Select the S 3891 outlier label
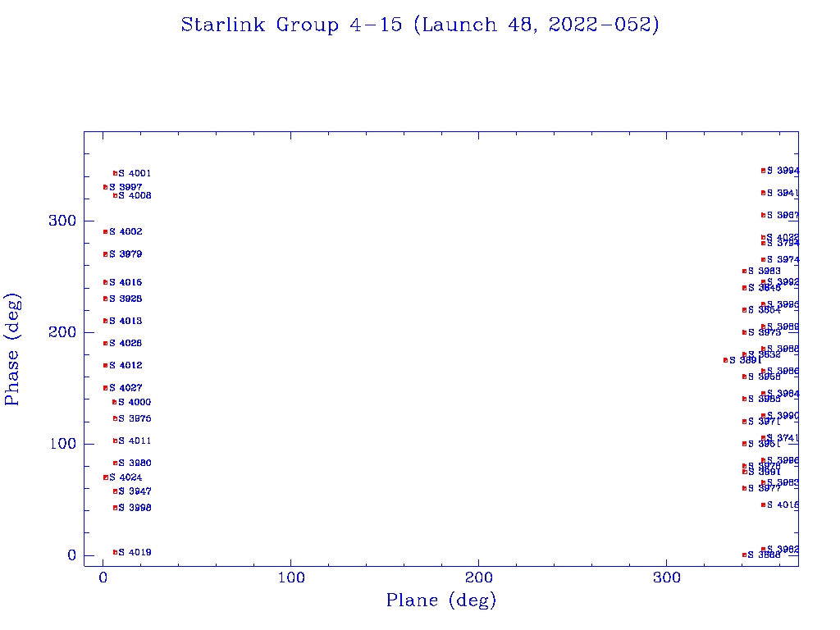The width and height of the screenshot is (840, 630). tap(746, 361)
